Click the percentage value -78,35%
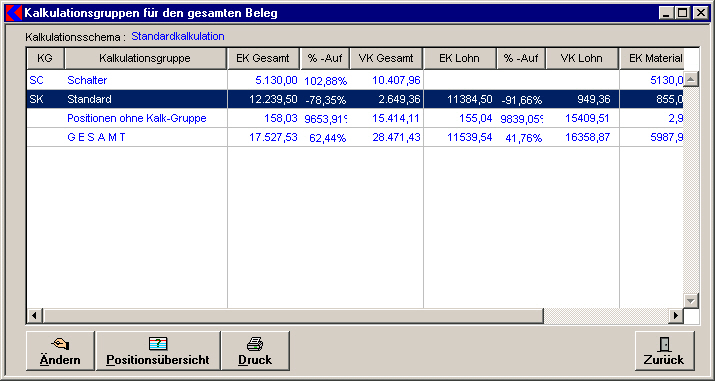The height and width of the screenshot is (381, 715). click(x=325, y=100)
